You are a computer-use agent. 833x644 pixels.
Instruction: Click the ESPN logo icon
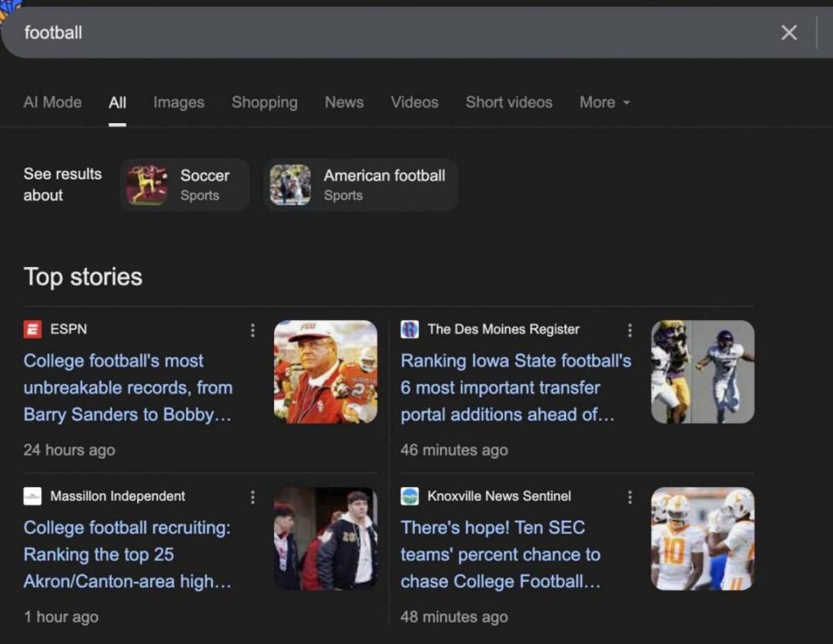[x=32, y=329]
